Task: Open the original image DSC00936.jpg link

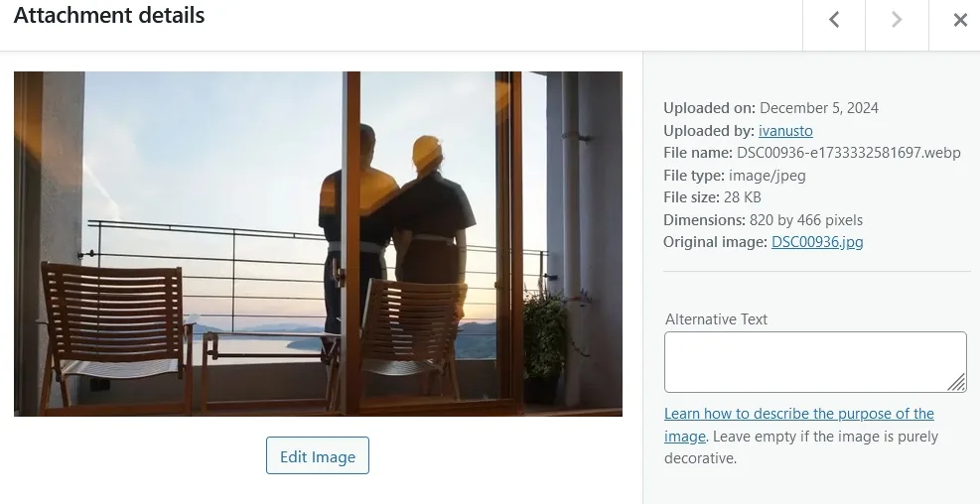Action: click(x=817, y=242)
